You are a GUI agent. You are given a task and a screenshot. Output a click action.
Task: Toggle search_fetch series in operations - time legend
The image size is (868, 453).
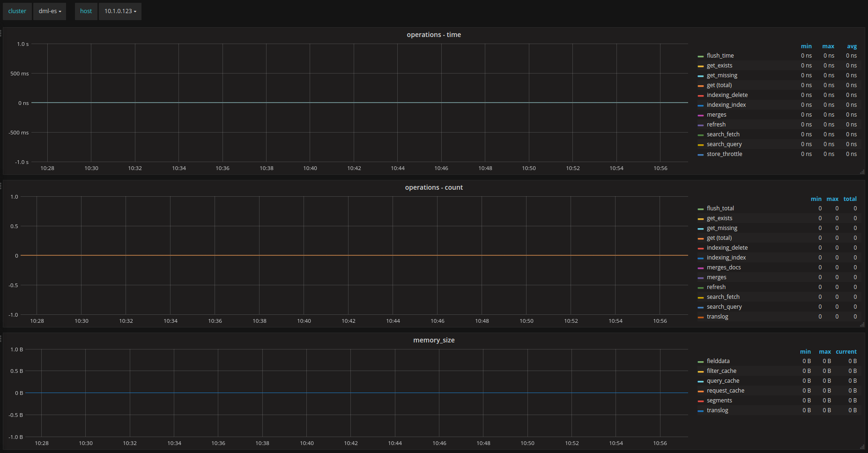pyautogui.click(x=723, y=134)
